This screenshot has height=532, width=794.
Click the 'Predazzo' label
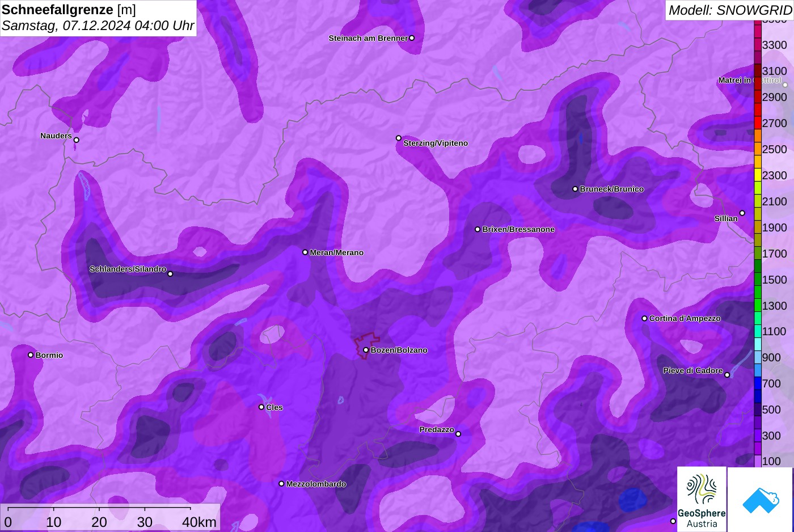point(437,429)
